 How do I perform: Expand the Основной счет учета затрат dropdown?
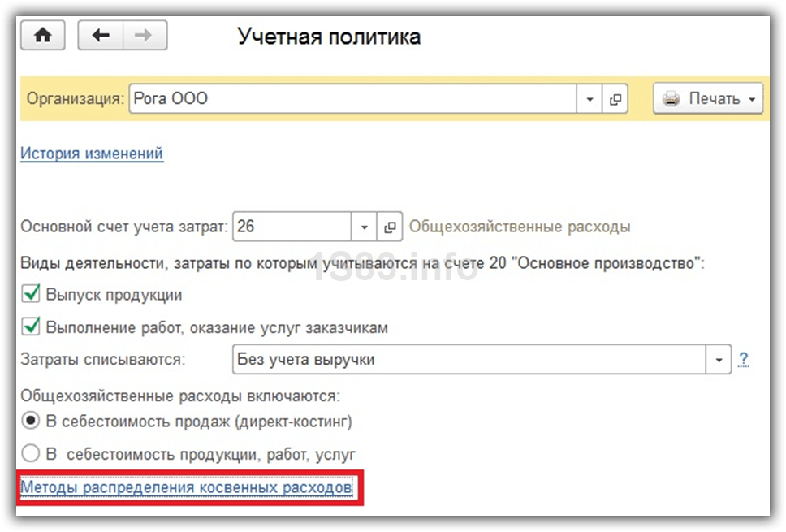click(364, 227)
